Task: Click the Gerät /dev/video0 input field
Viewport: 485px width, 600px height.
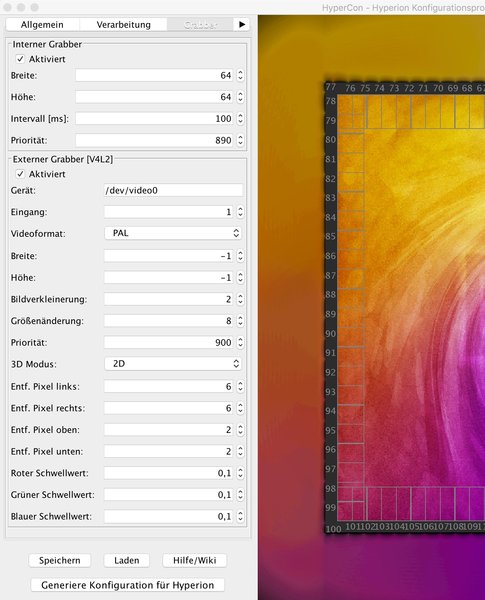Action: pos(173,190)
